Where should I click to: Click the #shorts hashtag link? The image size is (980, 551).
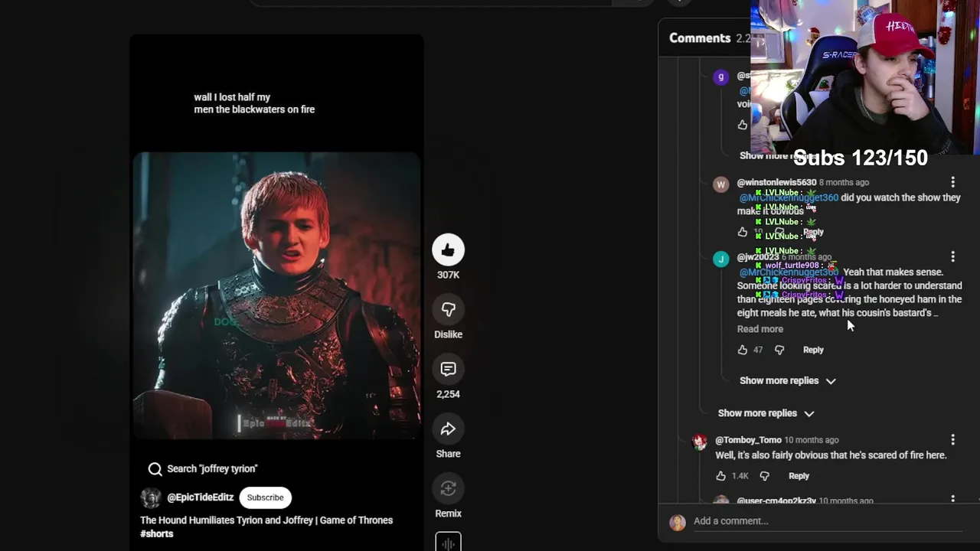tap(157, 533)
